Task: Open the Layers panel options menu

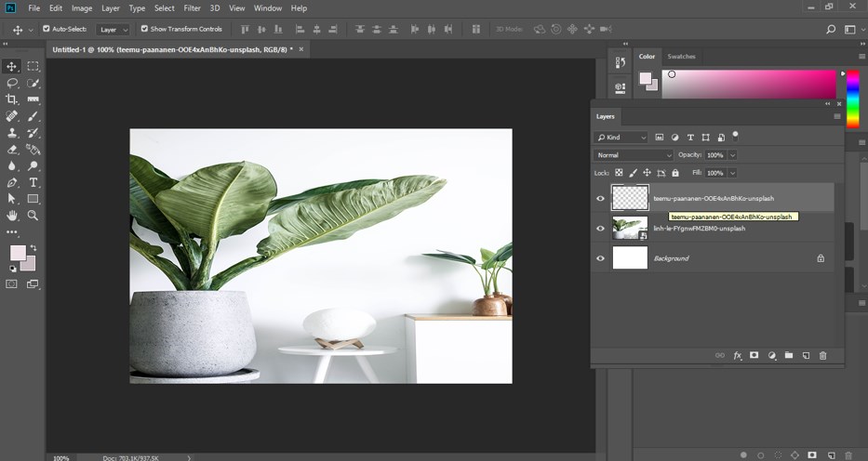Action: click(x=836, y=117)
